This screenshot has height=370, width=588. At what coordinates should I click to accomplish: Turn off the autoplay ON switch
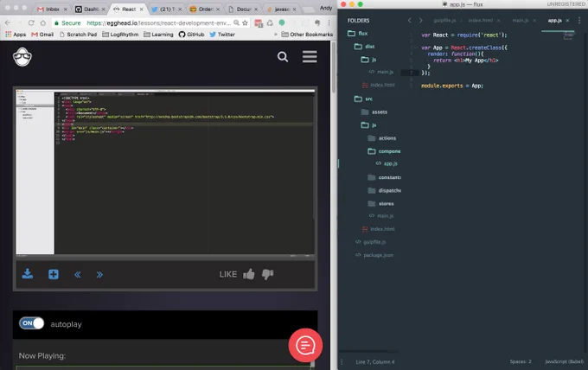point(31,323)
